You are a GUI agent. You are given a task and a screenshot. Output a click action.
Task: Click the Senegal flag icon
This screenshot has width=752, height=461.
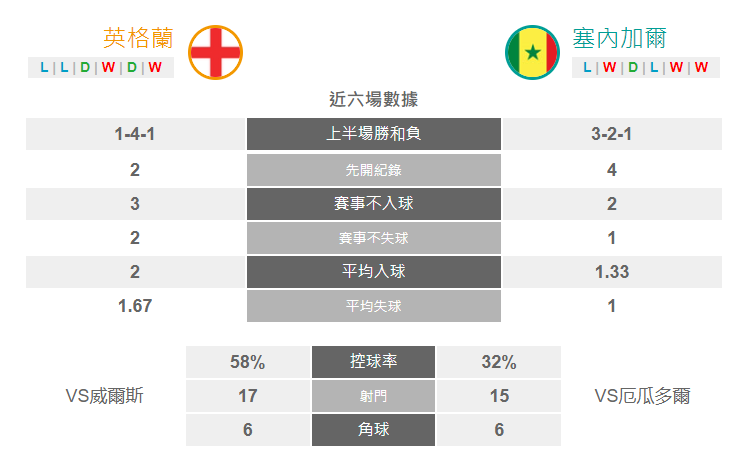(532, 52)
